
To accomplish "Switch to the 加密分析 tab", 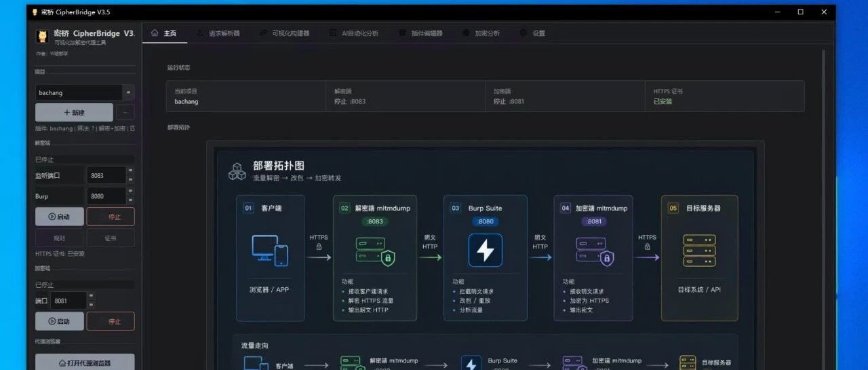I will (x=481, y=33).
